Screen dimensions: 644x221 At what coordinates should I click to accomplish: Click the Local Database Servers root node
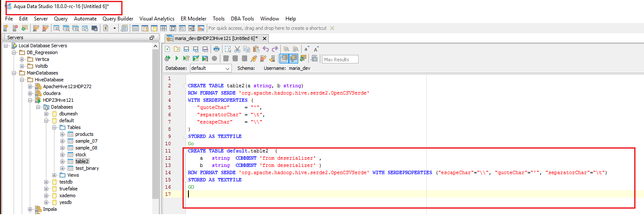click(43, 46)
